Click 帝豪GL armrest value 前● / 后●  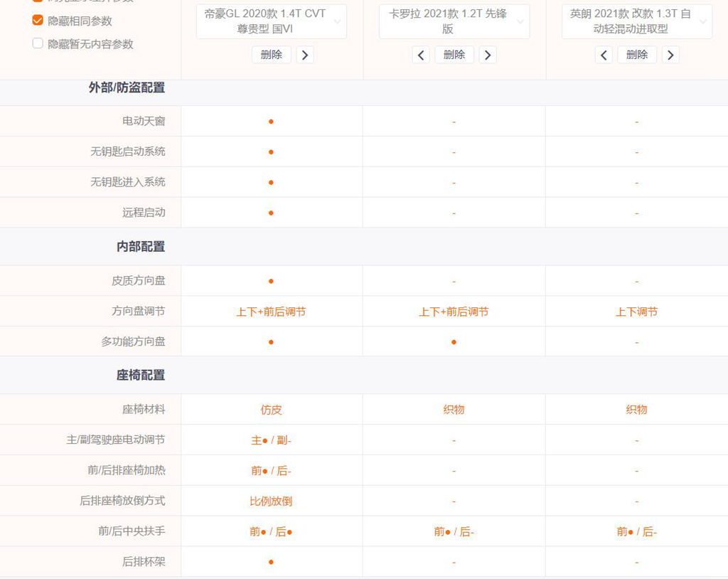tap(271, 531)
